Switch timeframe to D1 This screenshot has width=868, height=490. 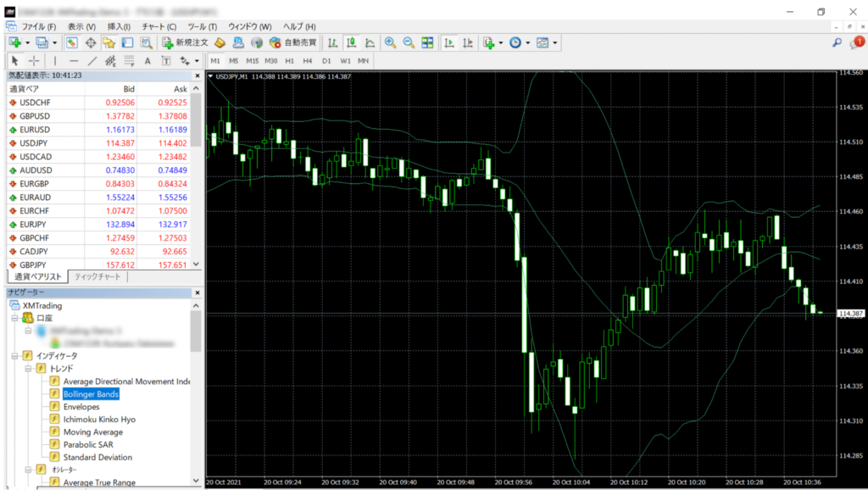pyautogui.click(x=326, y=61)
